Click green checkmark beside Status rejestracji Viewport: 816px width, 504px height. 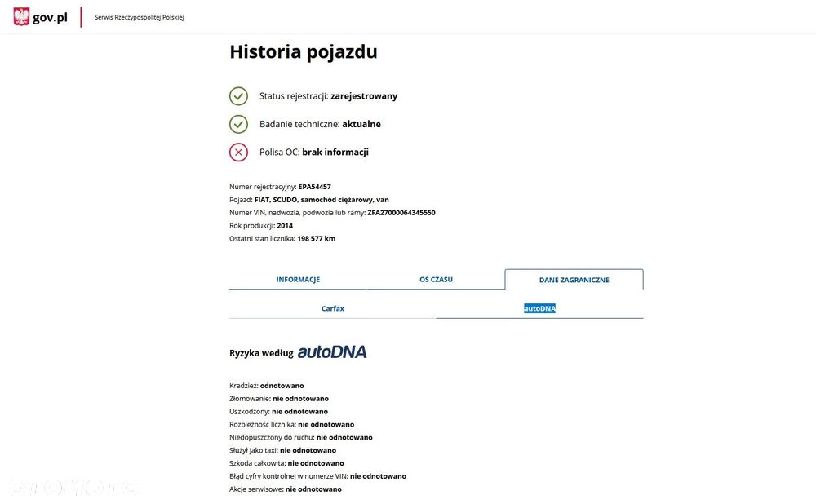238,96
